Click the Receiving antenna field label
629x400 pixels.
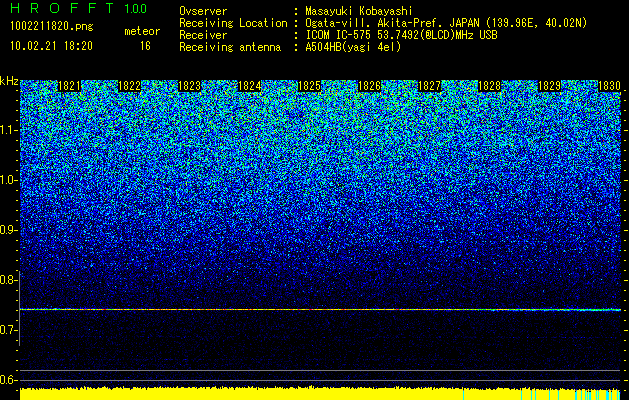[x=230, y=47]
